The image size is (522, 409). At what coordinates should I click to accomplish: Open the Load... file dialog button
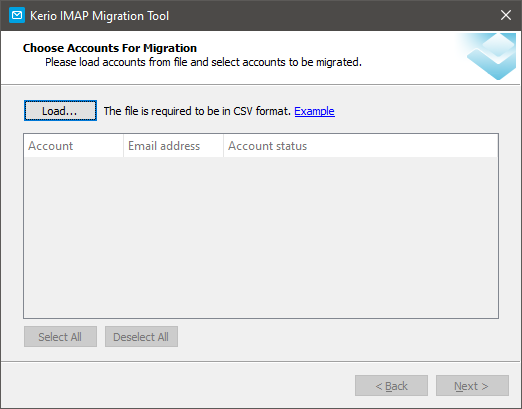coord(60,111)
